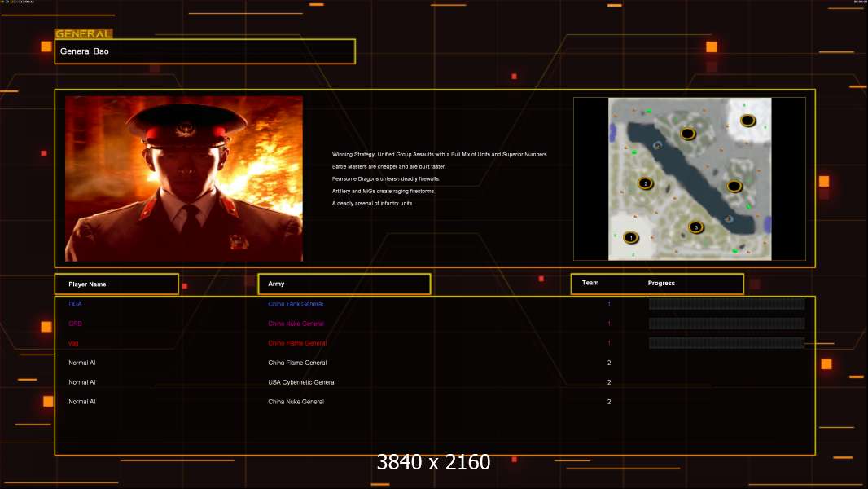Click the progress bar in the red China Flame General row
Screen dimensions: 868x489
[726, 343]
